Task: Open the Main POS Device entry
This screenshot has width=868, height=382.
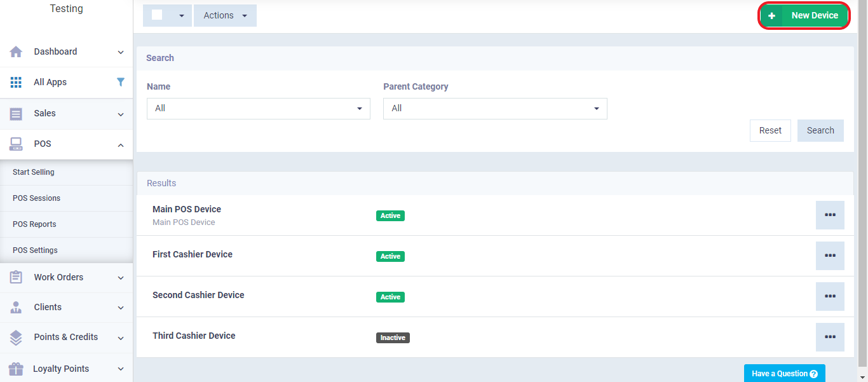Action: pos(187,209)
